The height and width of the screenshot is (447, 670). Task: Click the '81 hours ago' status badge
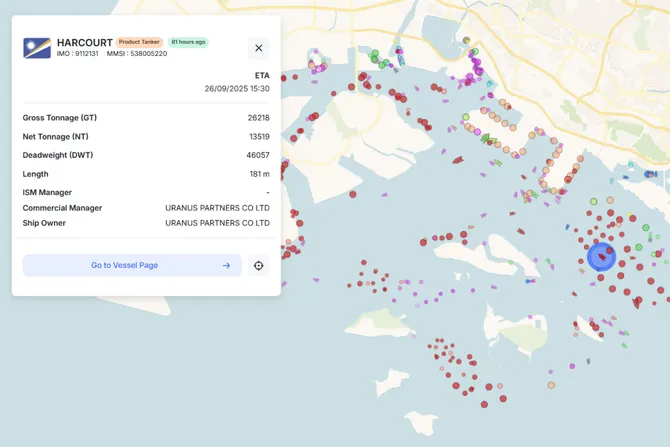point(188,42)
